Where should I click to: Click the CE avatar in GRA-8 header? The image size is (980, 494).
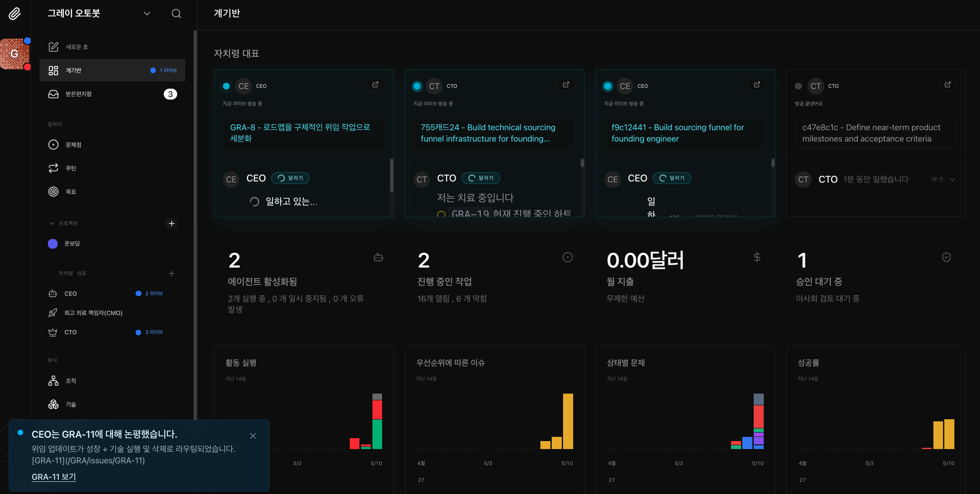pos(244,86)
